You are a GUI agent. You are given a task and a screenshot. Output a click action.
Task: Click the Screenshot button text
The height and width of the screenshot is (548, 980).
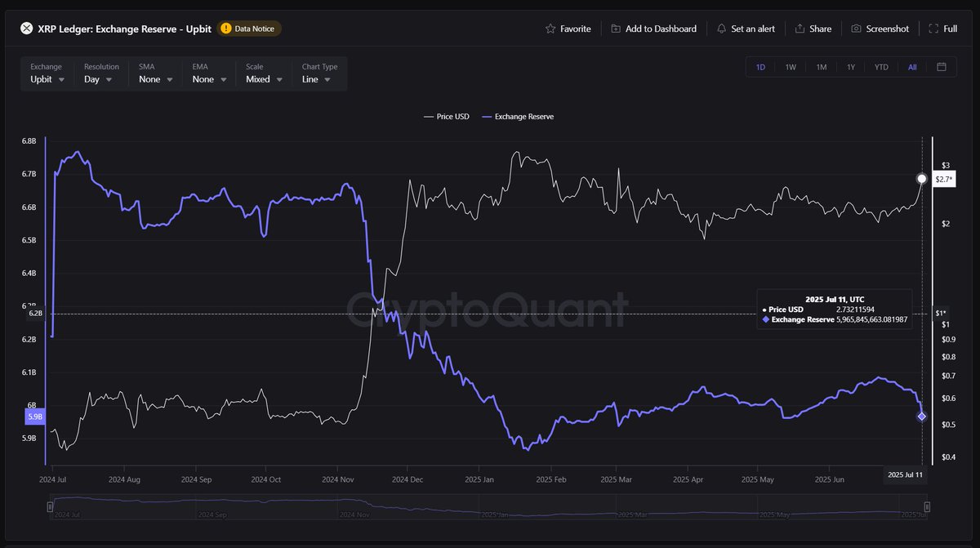point(888,29)
